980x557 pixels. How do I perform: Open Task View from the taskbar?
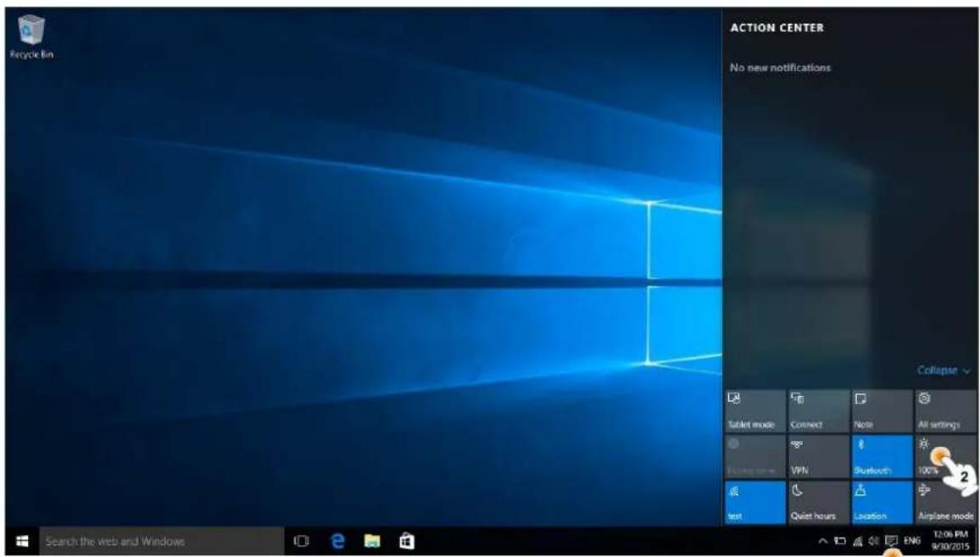(301, 541)
